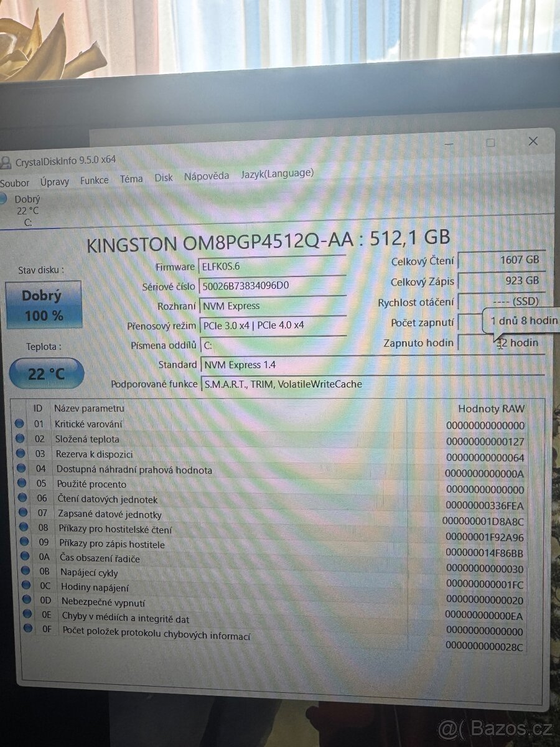Click the Přenosový režim PCIe field
The image size is (560, 747).
(x=273, y=325)
